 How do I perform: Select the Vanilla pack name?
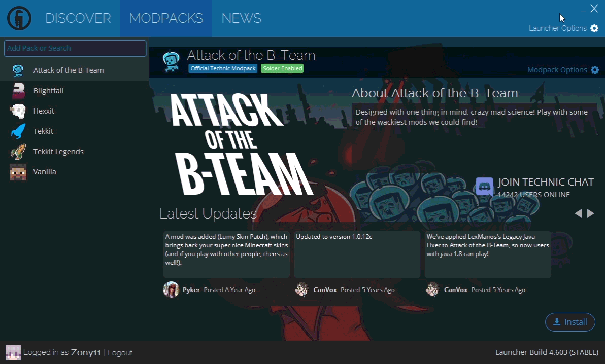click(x=45, y=172)
